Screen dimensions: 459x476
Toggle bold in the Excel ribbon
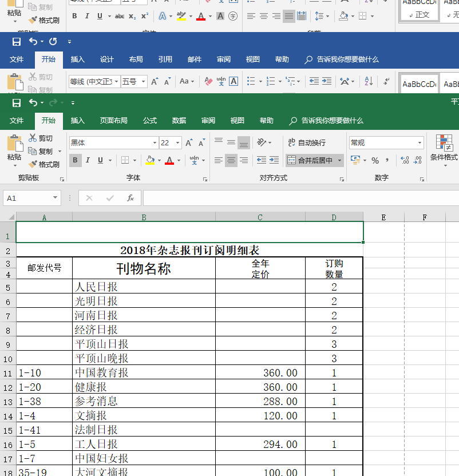pos(75,160)
